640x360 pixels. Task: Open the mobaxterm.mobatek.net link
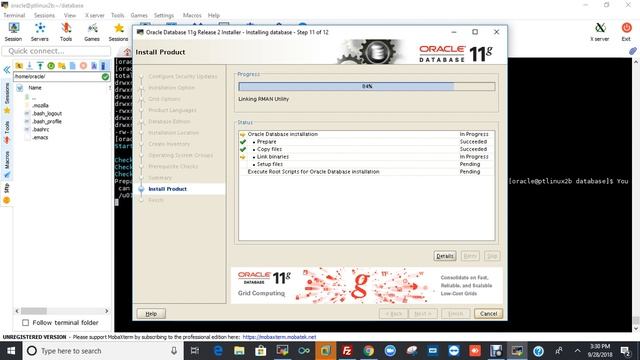tap(279, 337)
